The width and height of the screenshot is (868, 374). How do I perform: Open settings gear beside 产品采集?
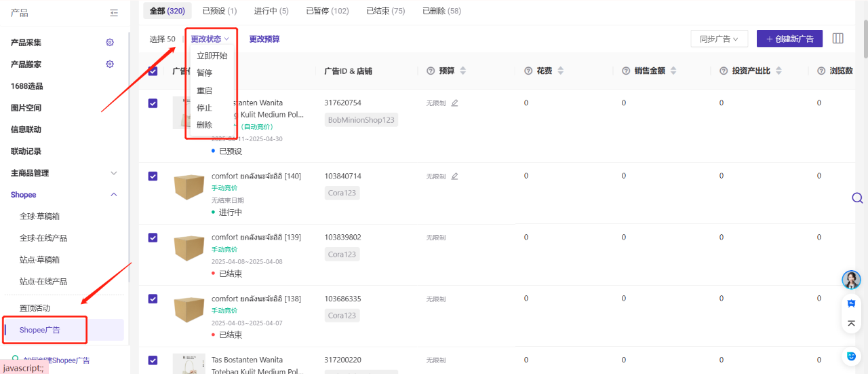[x=110, y=43]
